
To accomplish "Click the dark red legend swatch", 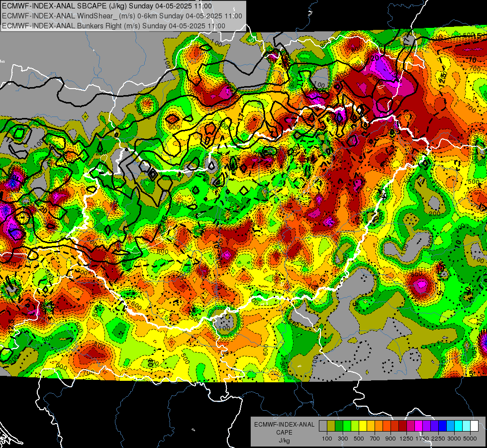I will coord(402,426).
